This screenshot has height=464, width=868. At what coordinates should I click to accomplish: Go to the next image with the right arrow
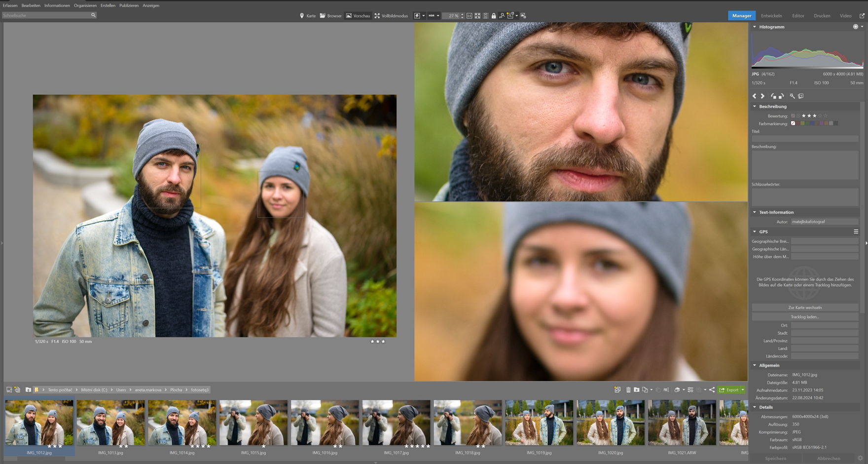click(762, 96)
